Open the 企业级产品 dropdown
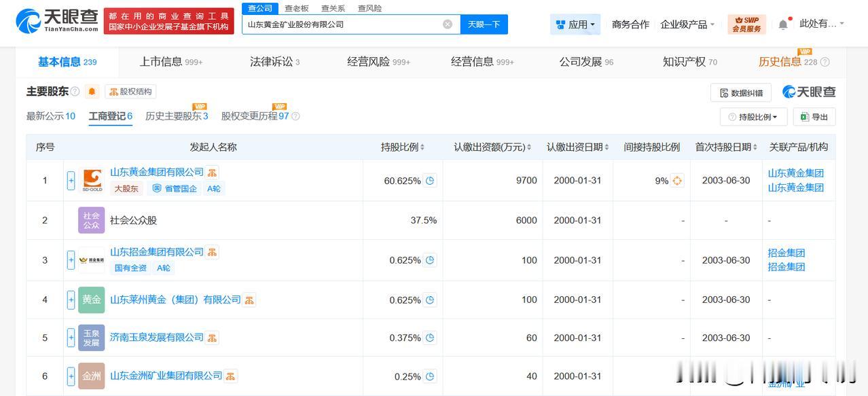The width and height of the screenshot is (868, 396). 687,24
